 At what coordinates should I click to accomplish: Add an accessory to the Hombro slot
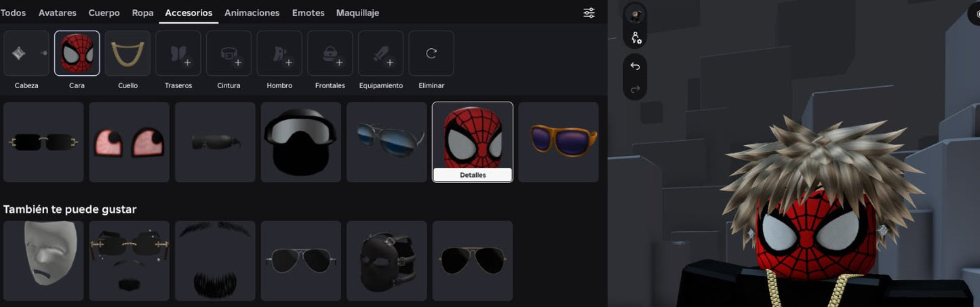[279, 53]
